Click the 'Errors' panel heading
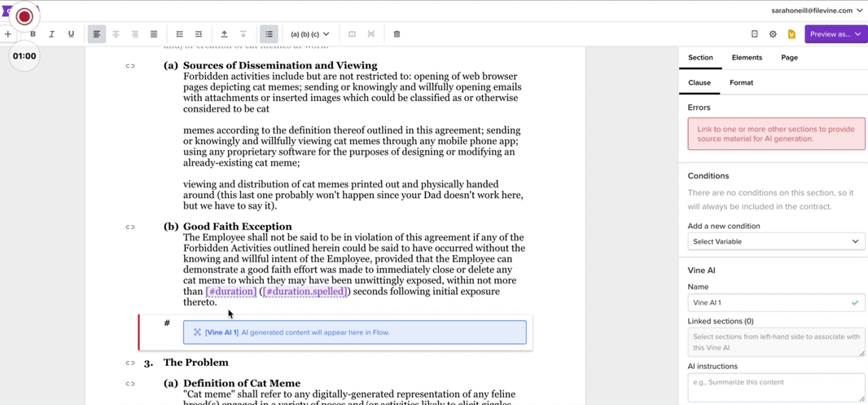 (699, 108)
